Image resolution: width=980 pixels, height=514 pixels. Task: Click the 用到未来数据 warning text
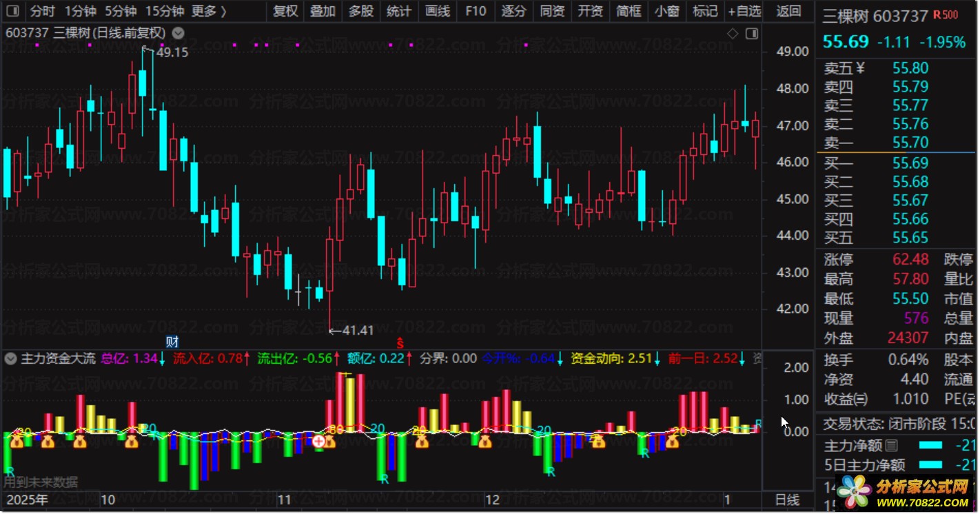tap(41, 482)
